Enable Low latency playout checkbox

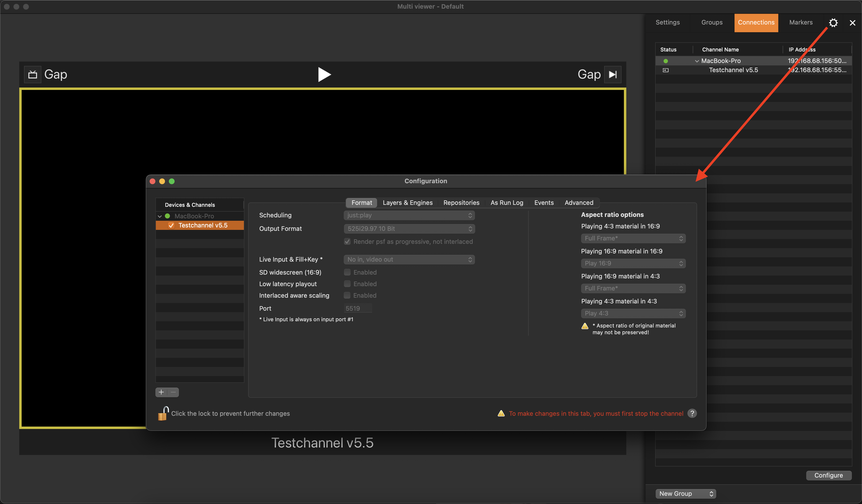(347, 284)
